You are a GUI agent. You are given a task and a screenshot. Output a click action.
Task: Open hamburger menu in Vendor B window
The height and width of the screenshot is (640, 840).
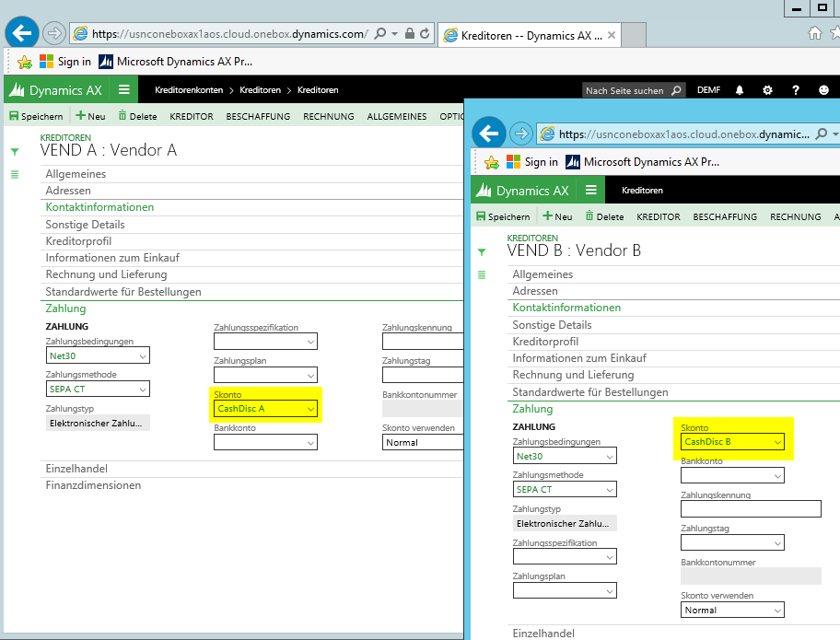pyautogui.click(x=590, y=191)
